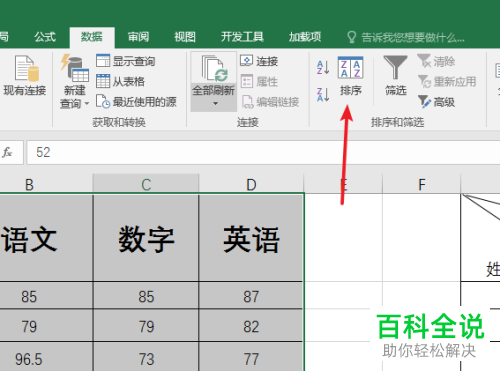Click the 英语 header cell
The height and width of the screenshot is (371, 500).
click(x=251, y=238)
